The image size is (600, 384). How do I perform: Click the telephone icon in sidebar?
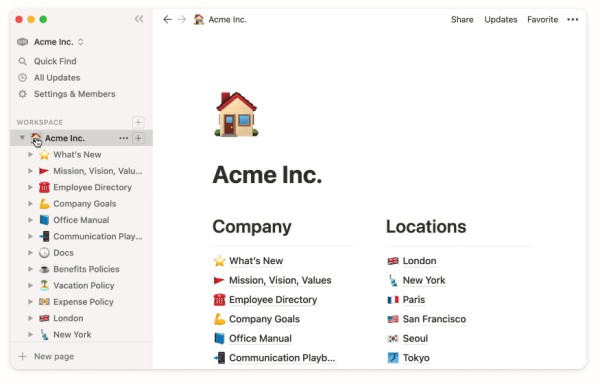(x=44, y=187)
